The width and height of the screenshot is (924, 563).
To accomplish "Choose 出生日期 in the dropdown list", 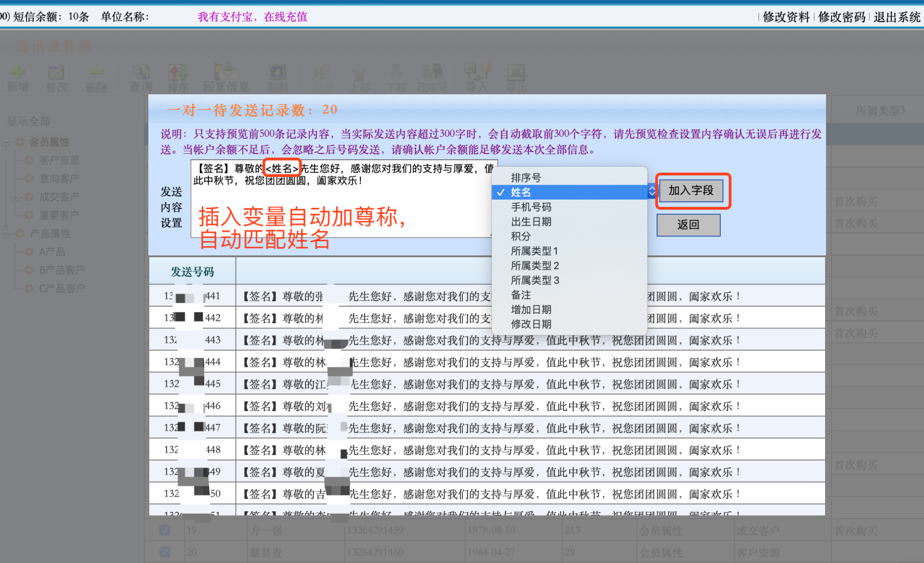I will (x=531, y=222).
